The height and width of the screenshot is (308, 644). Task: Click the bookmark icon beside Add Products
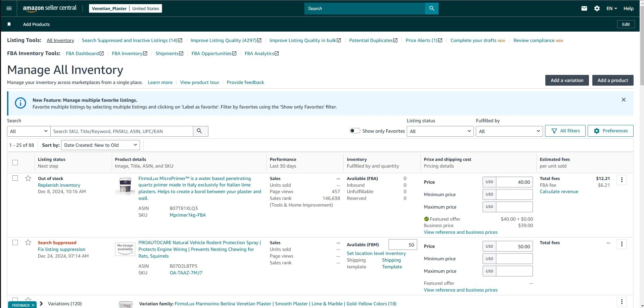tap(9, 24)
